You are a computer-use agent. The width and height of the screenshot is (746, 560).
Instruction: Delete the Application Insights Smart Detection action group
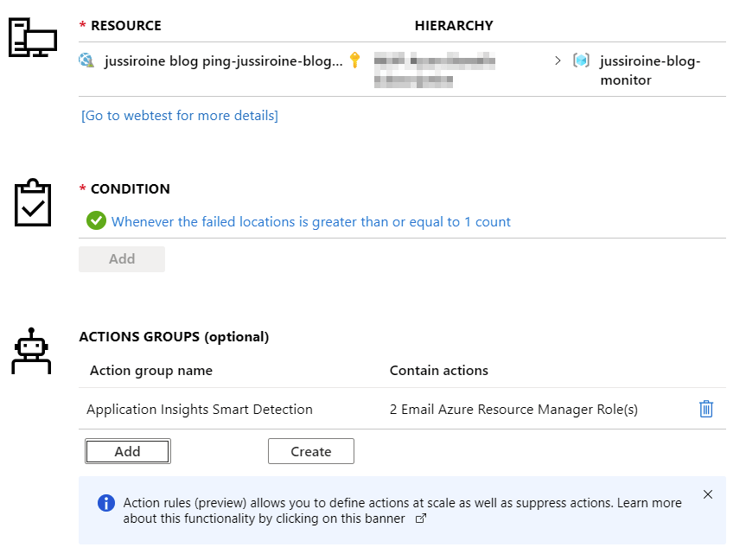click(x=706, y=409)
